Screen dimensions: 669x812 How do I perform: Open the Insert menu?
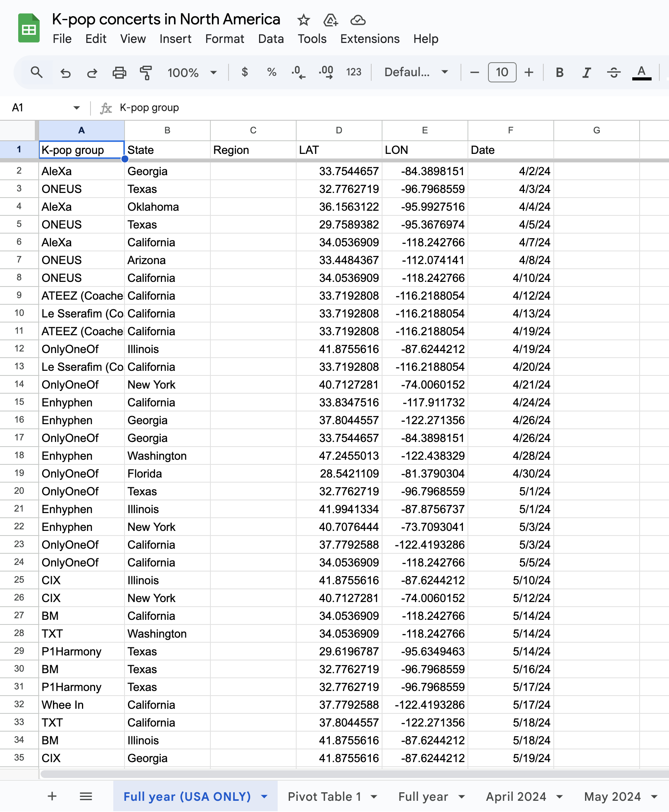(x=176, y=39)
